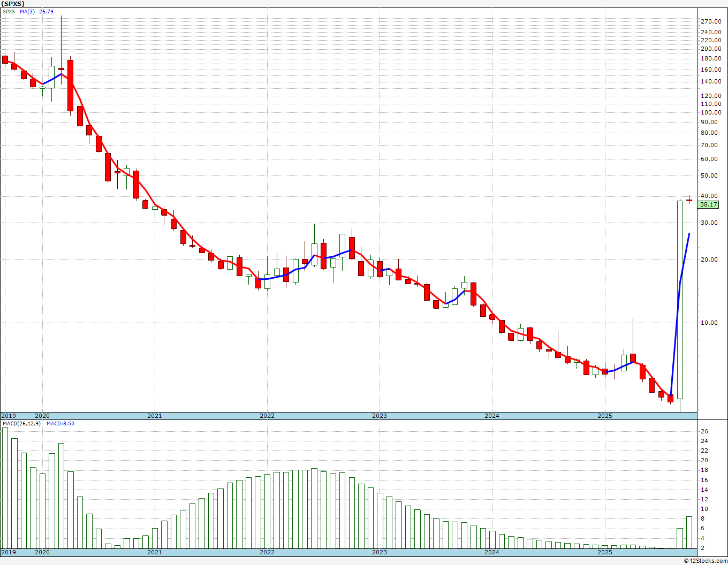Click the first MACD bar in 2019
Screen dimensions: 728x565
point(5,488)
